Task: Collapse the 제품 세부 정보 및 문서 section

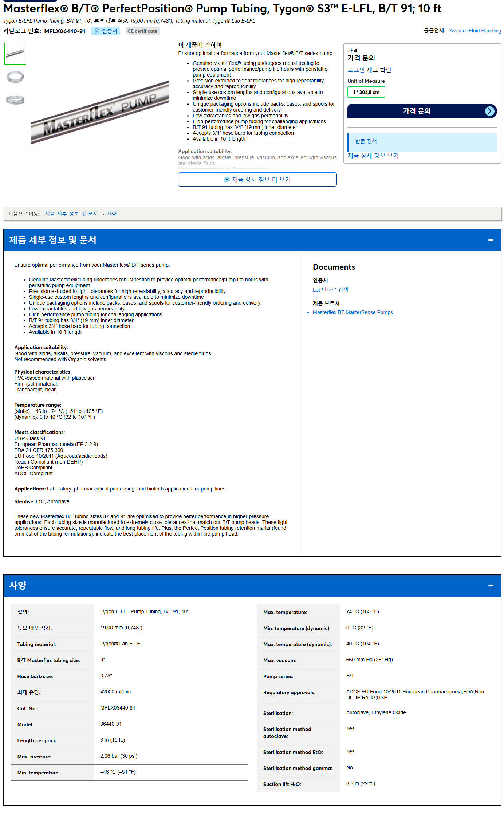Action: [491, 240]
